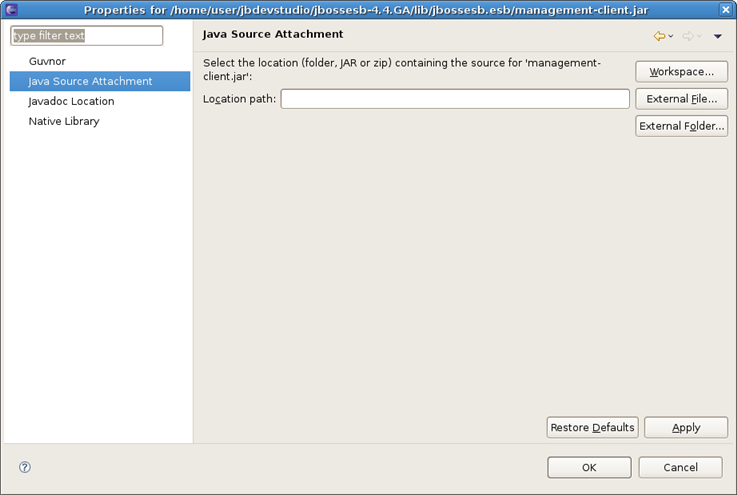Confirm the dialog with OK
Image resolution: width=737 pixels, height=495 pixels.
coord(589,467)
